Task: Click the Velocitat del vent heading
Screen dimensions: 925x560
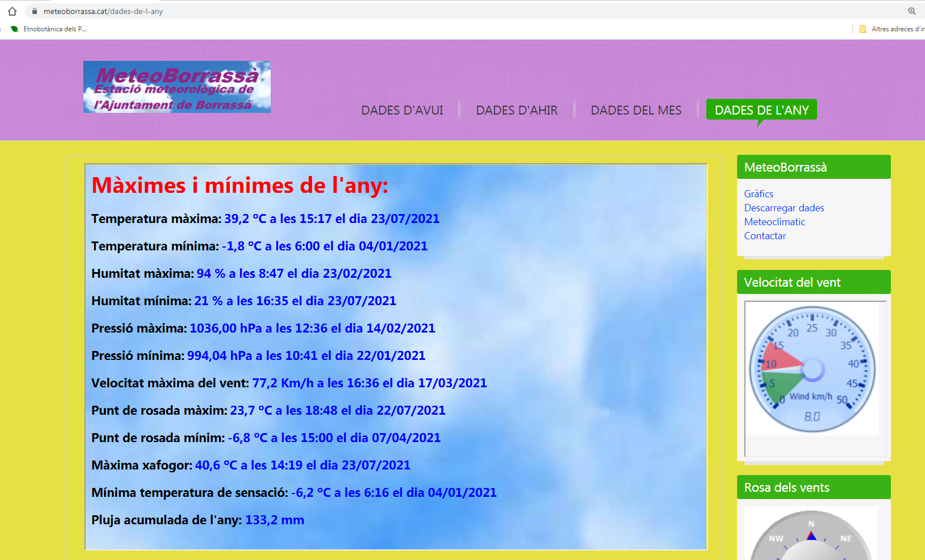Action: 814,282
